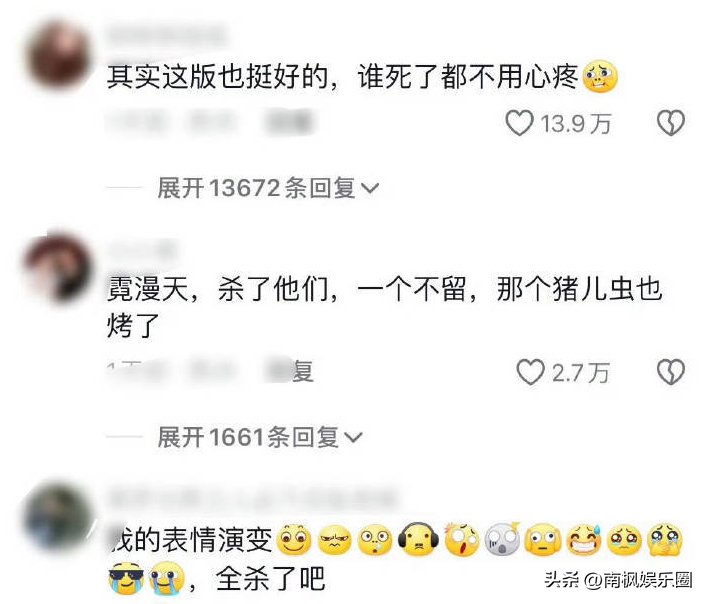Like the comment with 13.9万 likes
Viewport: 708px width, 604px height.
[x=519, y=123]
